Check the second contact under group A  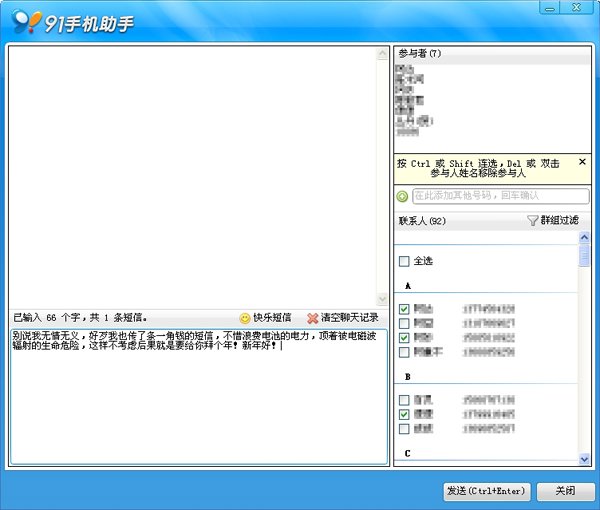click(x=404, y=323)
